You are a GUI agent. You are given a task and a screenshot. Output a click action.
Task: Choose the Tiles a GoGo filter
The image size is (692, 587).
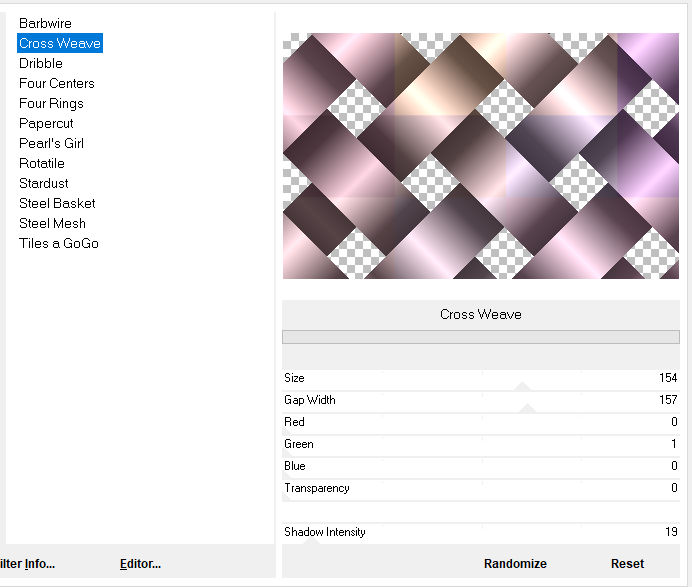59,243
